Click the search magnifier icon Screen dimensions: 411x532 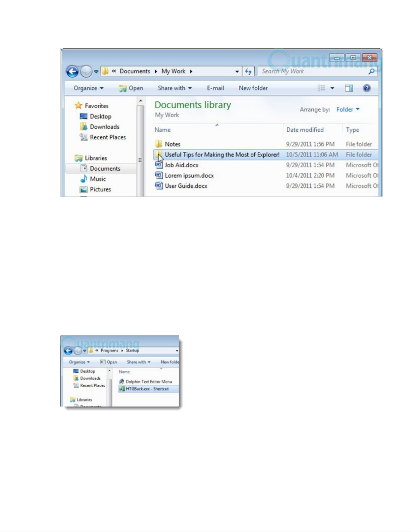tap(371, 71)
